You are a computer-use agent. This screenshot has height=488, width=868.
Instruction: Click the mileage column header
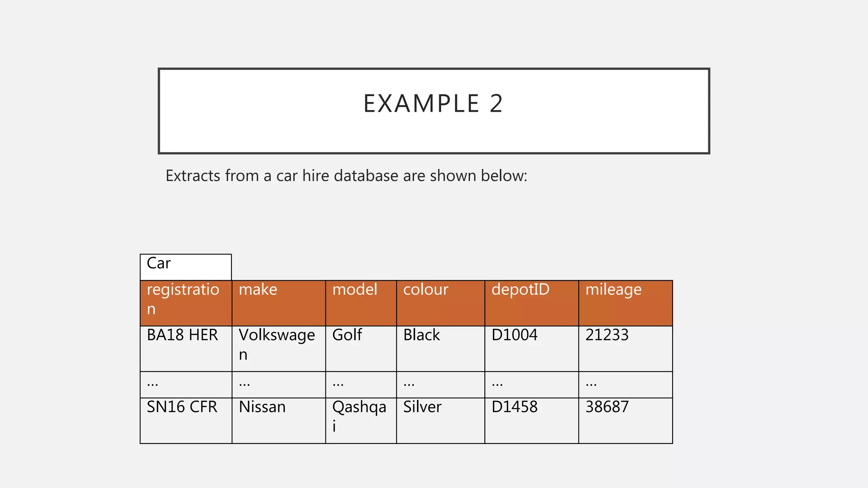click(626, 303)
